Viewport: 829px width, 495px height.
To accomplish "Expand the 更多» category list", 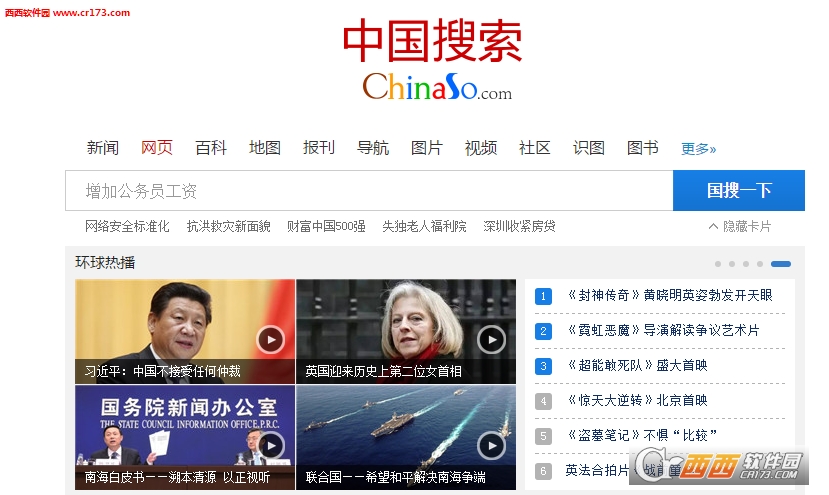I will click(x=698, y=149).
